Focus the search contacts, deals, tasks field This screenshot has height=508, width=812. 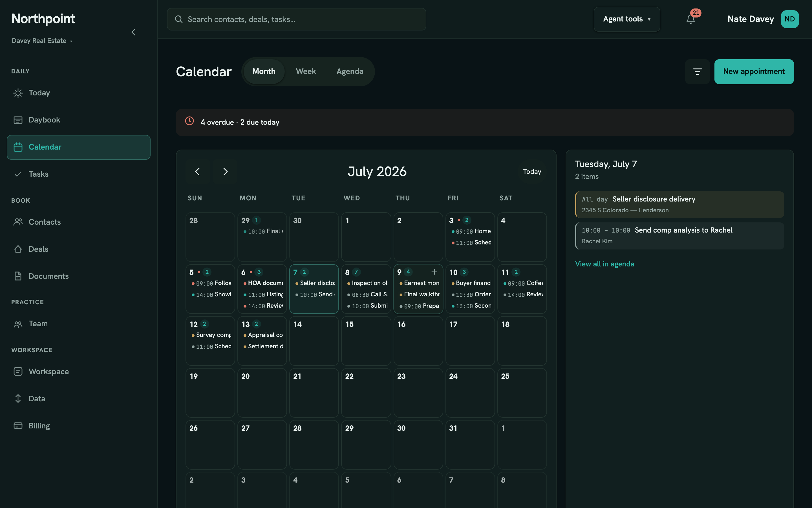pos(297,19)
